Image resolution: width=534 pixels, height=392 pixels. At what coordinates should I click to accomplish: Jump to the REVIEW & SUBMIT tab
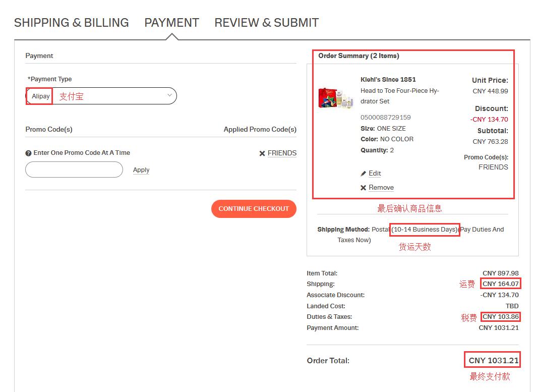click(266, 23)
